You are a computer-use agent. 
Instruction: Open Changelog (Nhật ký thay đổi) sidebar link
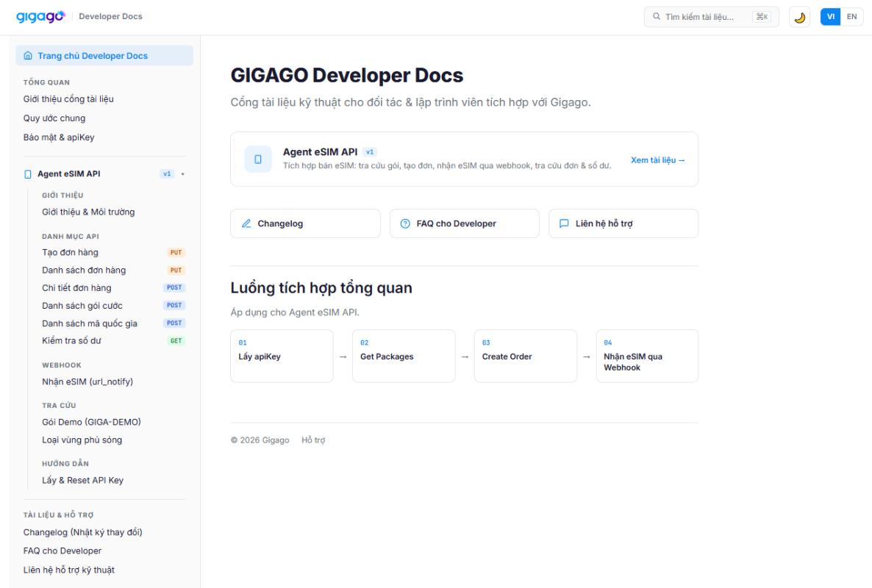click(83, 532)
